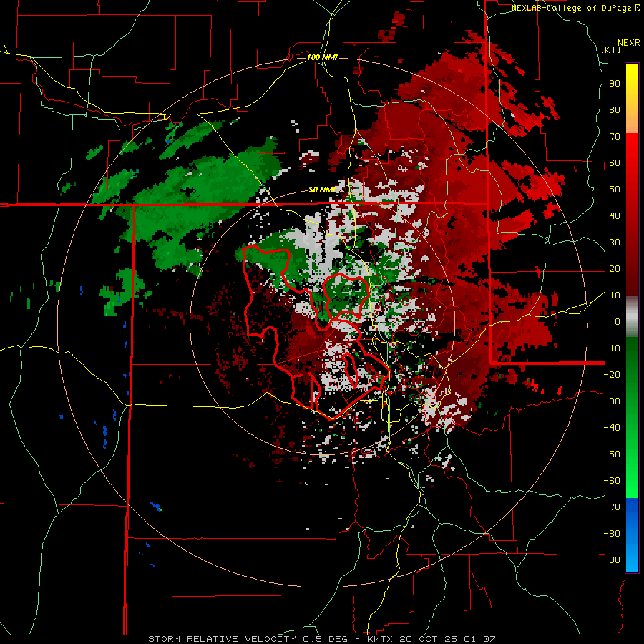Click the -80 value on the velocity scale

[612, 534]
